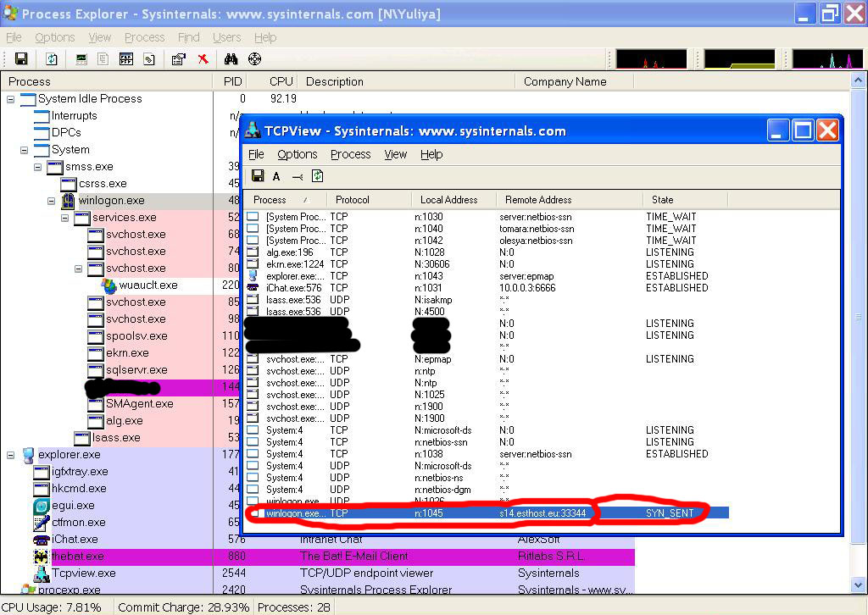Select the hkcmd.exe process row
Screen dimensions: 868x615
coord(79,489)
